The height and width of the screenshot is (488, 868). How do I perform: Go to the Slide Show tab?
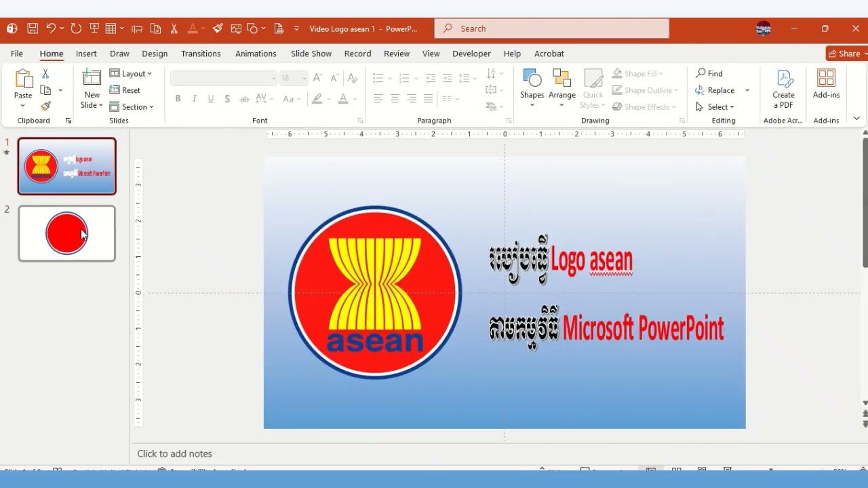pos(311,54)
